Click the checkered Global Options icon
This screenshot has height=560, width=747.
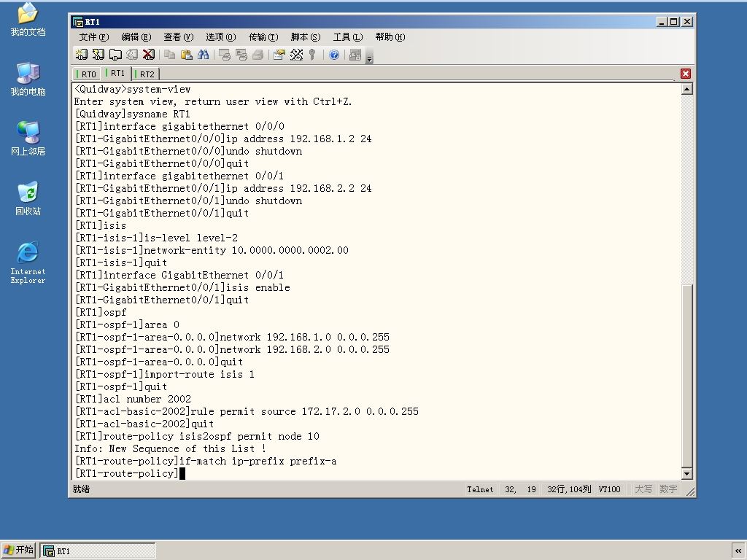point(296,55)
